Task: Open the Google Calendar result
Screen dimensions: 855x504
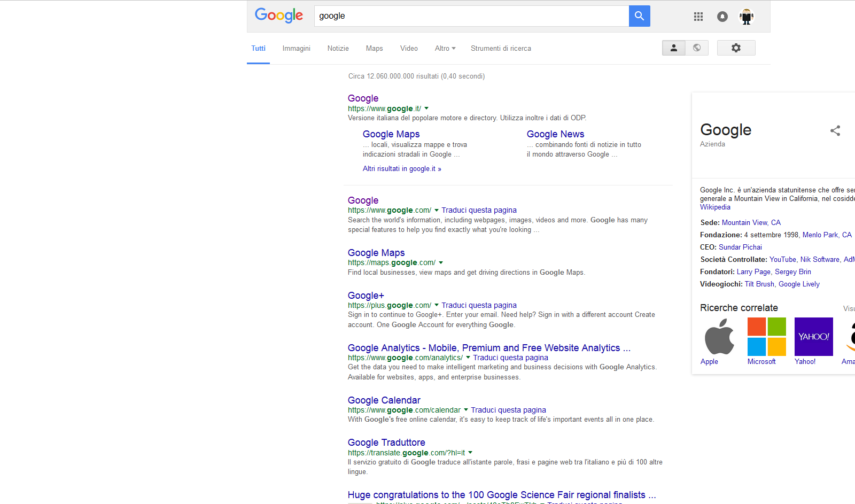Action: click(384, 400)
